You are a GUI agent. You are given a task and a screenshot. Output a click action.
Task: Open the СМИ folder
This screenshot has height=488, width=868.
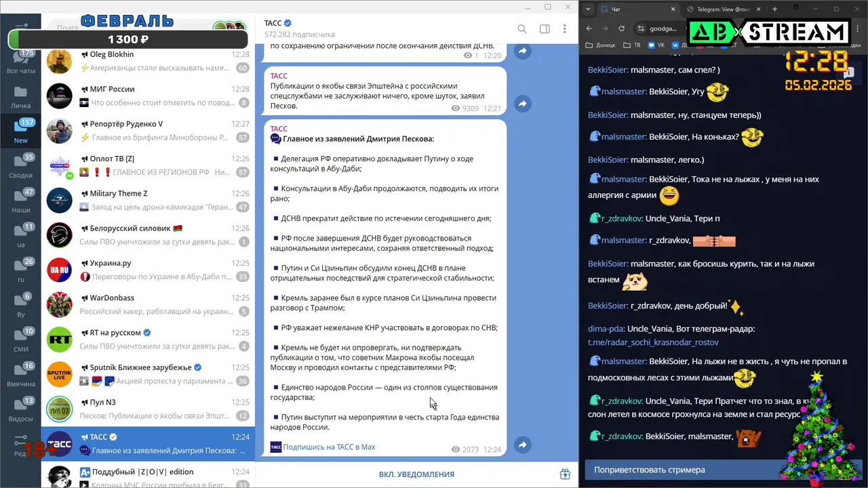click(x=21, y=340)
